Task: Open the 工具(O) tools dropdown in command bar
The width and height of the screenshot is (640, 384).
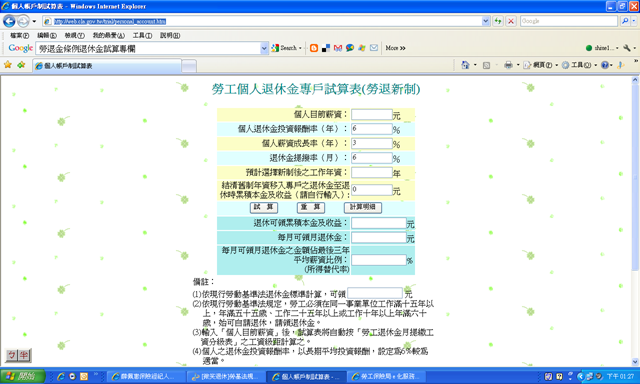Action: pos(579,65)
